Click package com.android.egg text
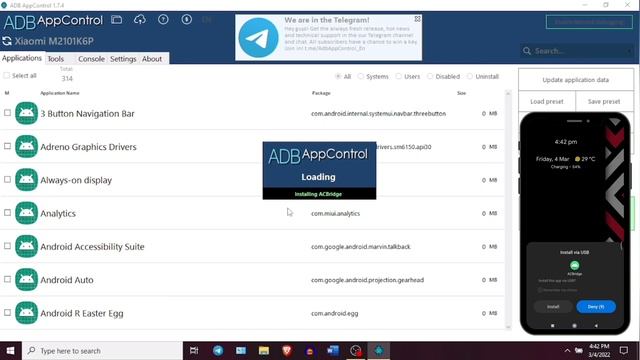 click(335, 313)
